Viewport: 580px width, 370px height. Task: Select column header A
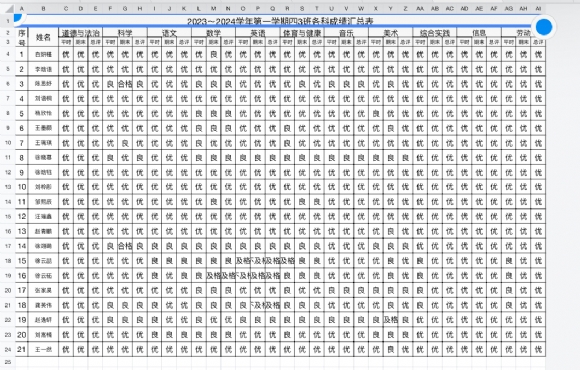point(22,9)
